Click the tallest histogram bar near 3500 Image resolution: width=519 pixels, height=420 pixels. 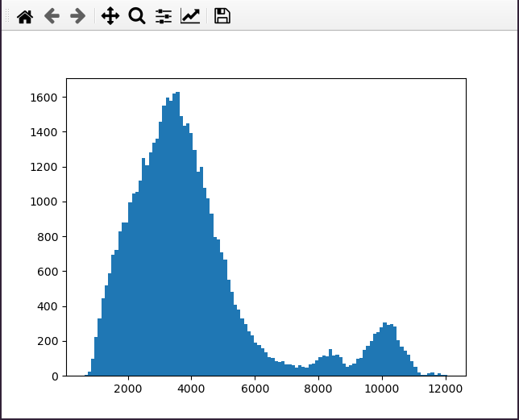coord(178,234)
